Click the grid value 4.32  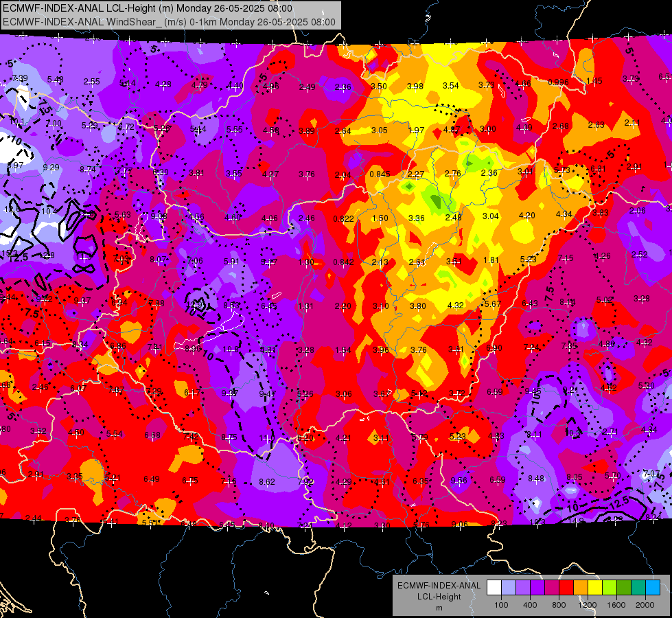(455, 306)
